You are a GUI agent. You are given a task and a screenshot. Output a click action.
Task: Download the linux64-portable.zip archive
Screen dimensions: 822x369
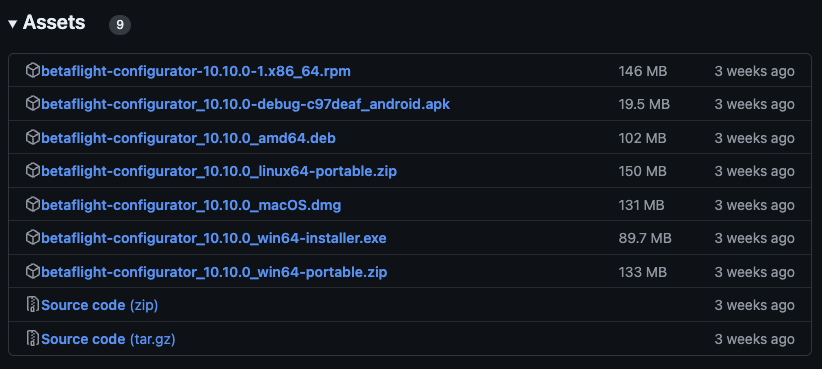tap(219, 171)
